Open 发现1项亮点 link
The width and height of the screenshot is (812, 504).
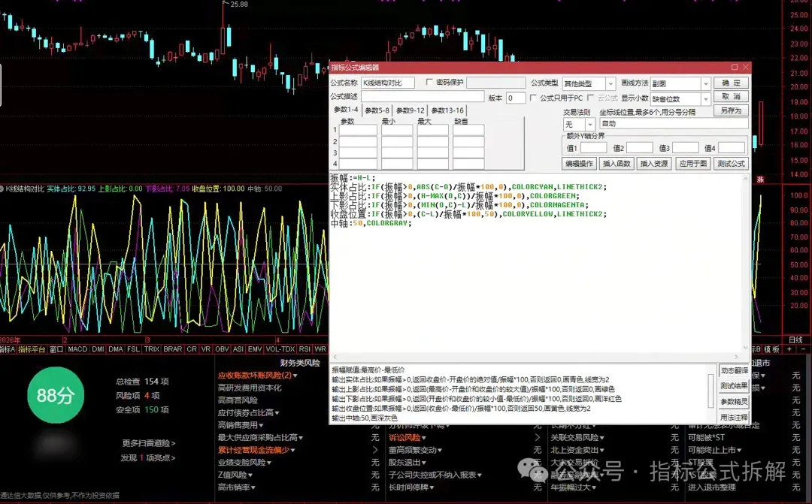(x=148, y=458)
